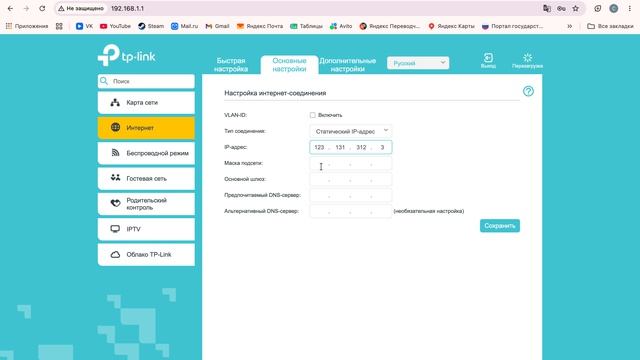
Task: Open the help question mark icon
Action: (528, 91)
